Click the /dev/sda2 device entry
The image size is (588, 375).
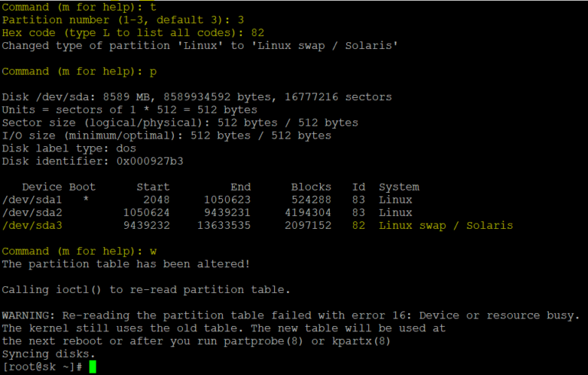32,213
